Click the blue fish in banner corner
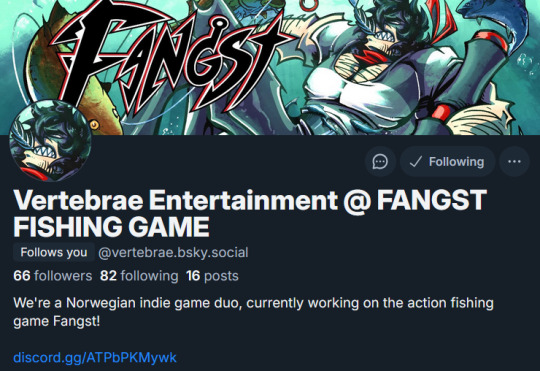 click(496, 21)
